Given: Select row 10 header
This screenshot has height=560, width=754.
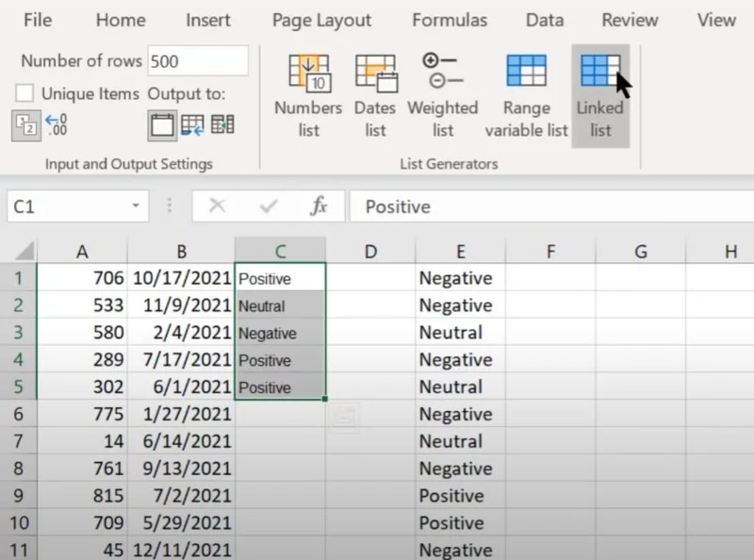Looking at the screenshot, I should [18, 522].
